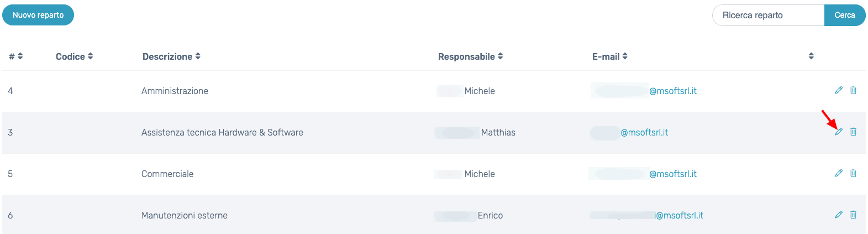
Task: Create a department with Nuovo reparto
Action: (x=38, y=15)
